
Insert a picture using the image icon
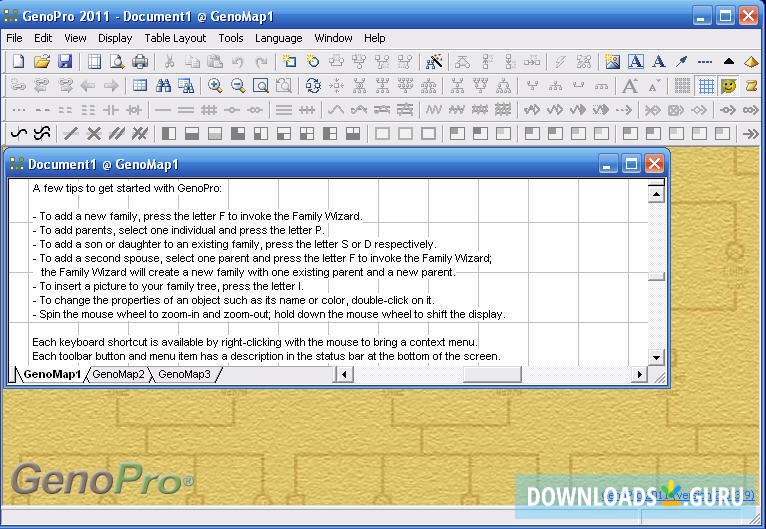[612, 62]
